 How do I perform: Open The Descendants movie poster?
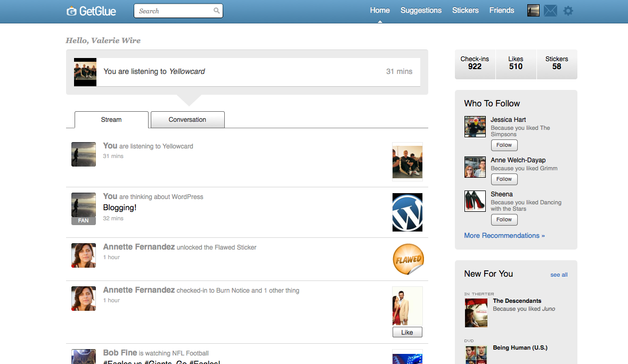coord(476,312)
